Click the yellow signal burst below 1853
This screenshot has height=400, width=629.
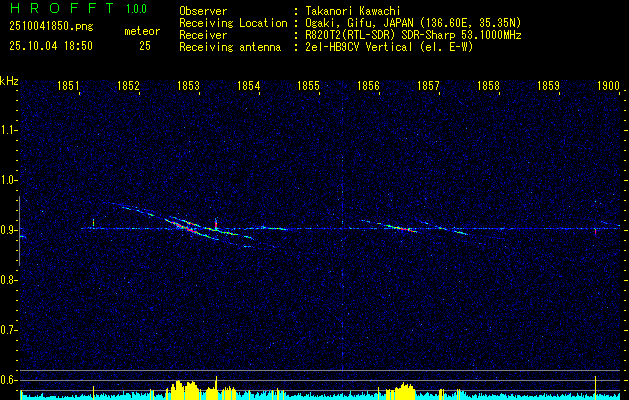tap(184, 390)
